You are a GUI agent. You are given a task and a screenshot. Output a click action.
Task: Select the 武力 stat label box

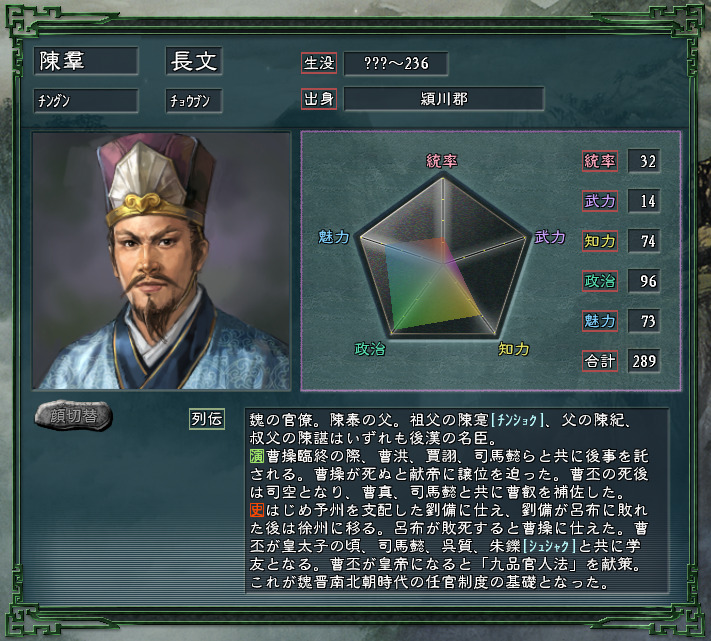click(599, 201)
